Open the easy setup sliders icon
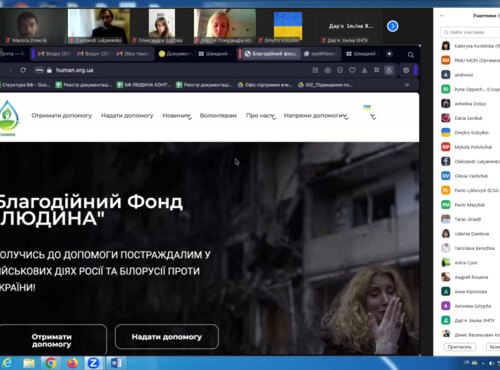This screenshot has height=370, width=500. tap(377, 70)
